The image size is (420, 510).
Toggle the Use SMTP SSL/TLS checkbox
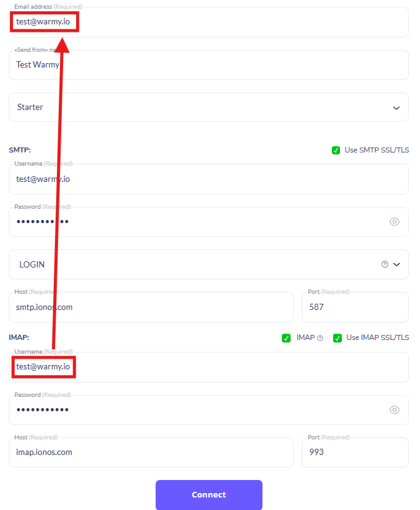pyautogui.click(x=336, y=150)
